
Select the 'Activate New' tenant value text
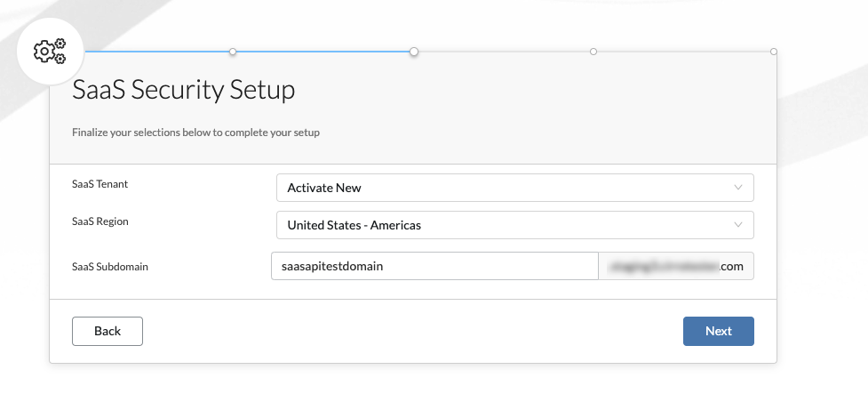coord(324,188)
